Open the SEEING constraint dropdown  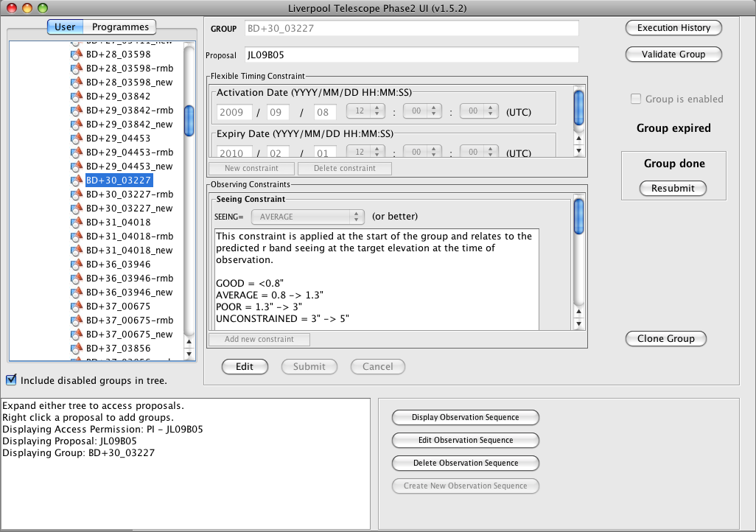coord(307,217)
